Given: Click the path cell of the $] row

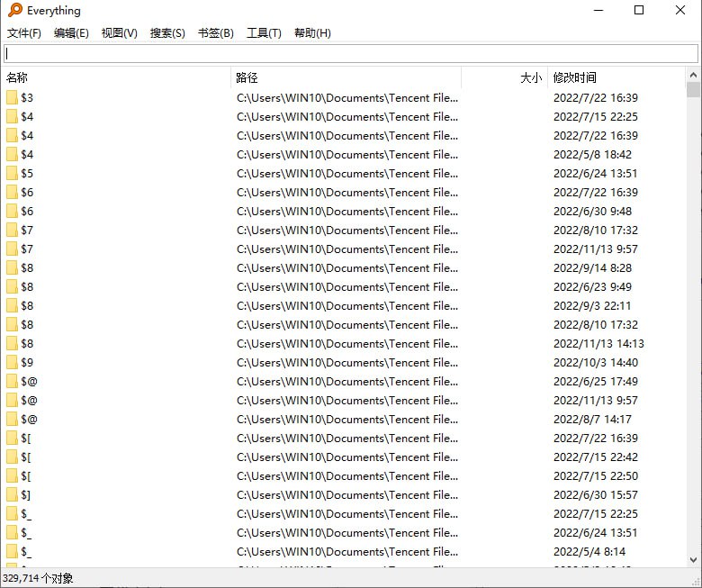Looking at the screenshot, I should click(x=347, y=495).
